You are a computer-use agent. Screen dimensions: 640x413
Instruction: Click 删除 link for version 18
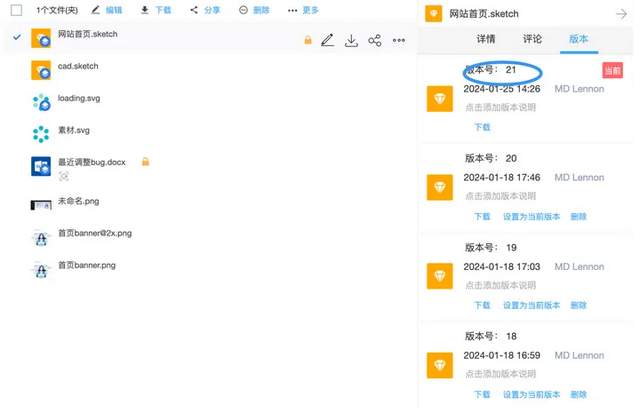click(x=578, y=395)
